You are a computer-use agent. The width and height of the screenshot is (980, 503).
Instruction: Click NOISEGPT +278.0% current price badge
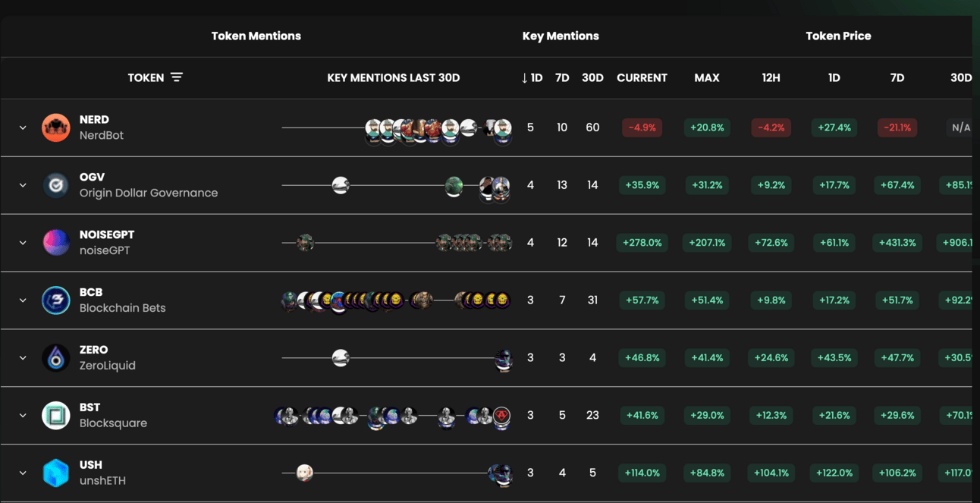tap(642, 243)
